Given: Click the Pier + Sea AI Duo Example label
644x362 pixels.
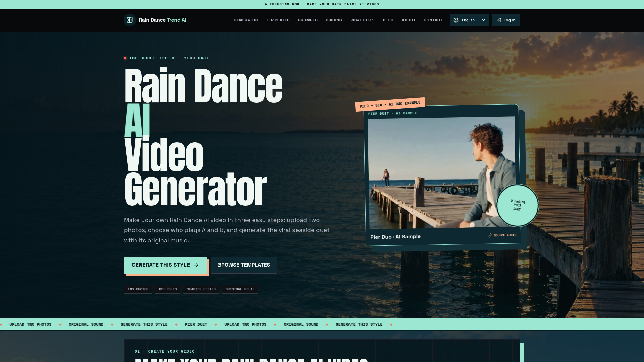Looking at the screenshot, I should (390, 104).
